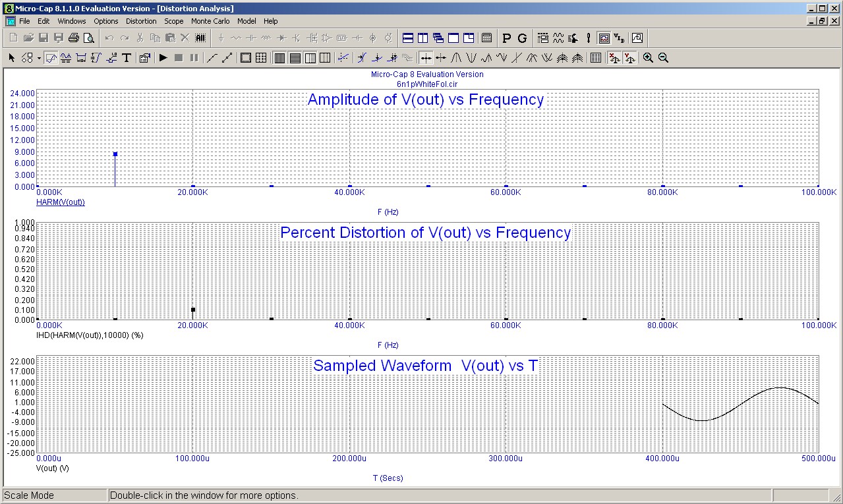This screenshot has height=504, width=843.
Task: Click the IHD(HARM(V(out)),10000) (%) label
Action: [90, 335]
